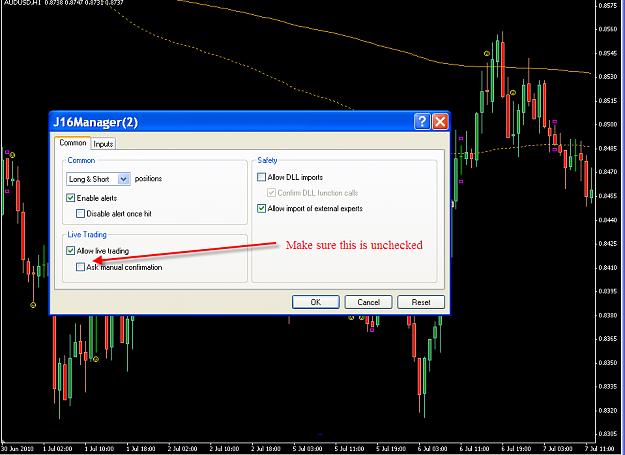This screenshot has width=625, height=455.
Task: Click the OK button
Action: coord(316,302)
